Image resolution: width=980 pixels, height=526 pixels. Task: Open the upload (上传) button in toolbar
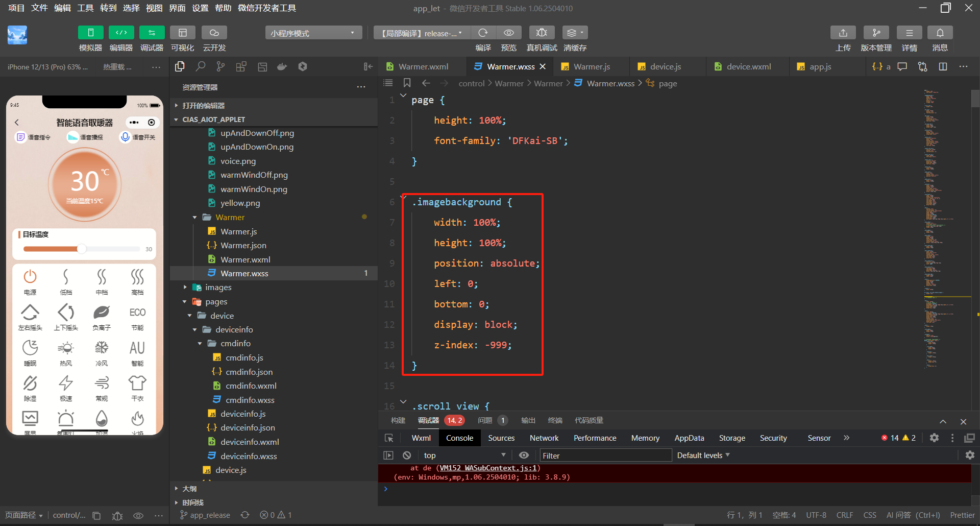843,33
